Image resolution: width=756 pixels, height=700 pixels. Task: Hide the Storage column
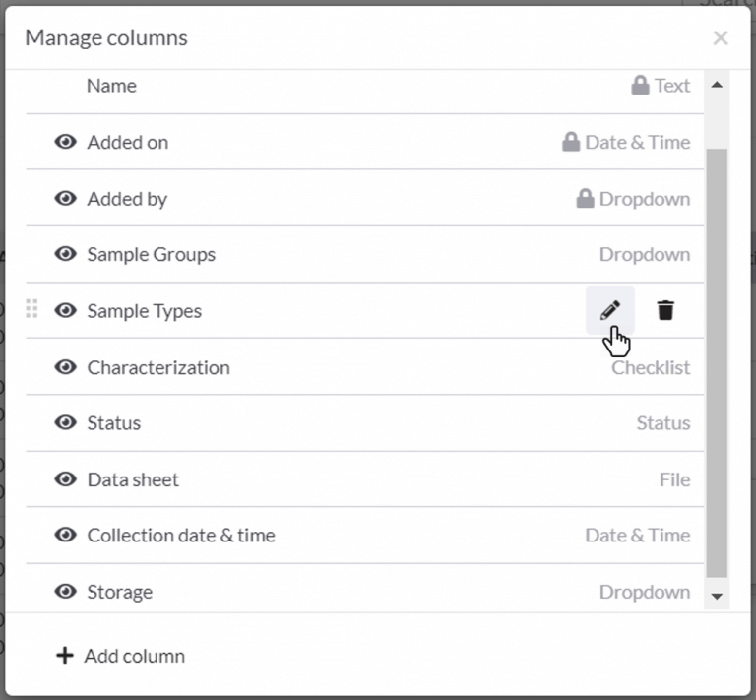pyautogui.click(x=66, y=592)
